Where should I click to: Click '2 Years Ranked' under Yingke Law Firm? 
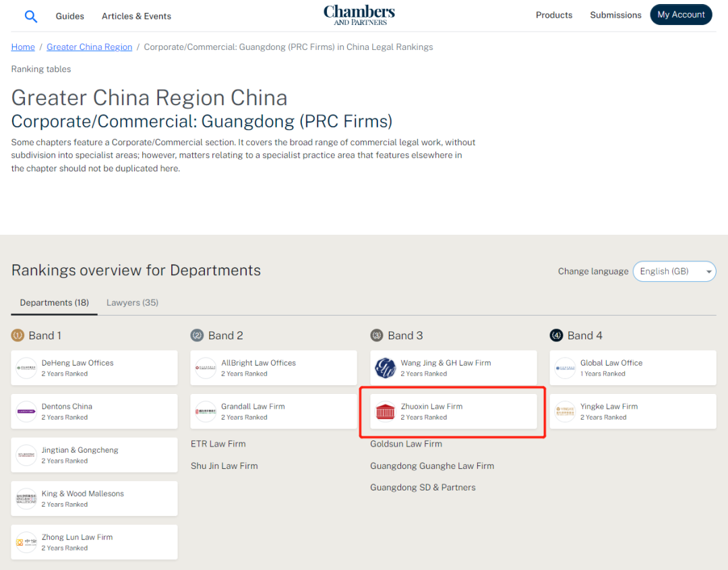pos(603,417)
